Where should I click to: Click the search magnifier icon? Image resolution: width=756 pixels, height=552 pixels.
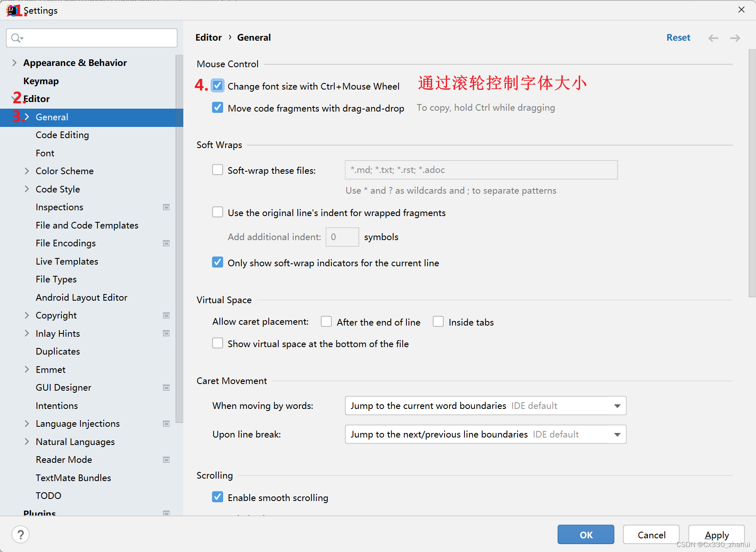17,38
